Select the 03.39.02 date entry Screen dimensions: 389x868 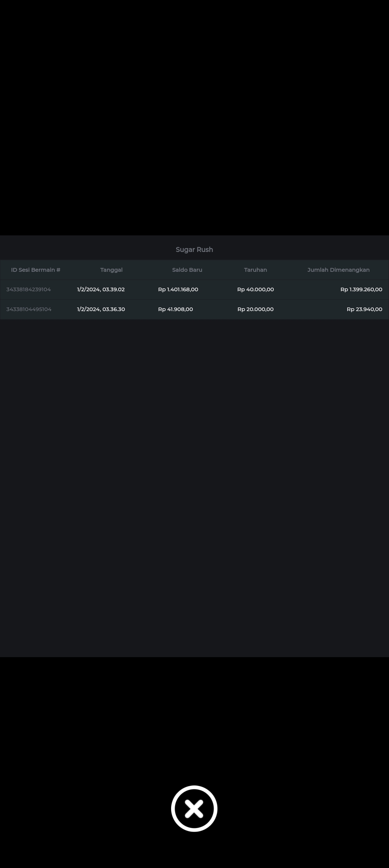coord(101,289)
